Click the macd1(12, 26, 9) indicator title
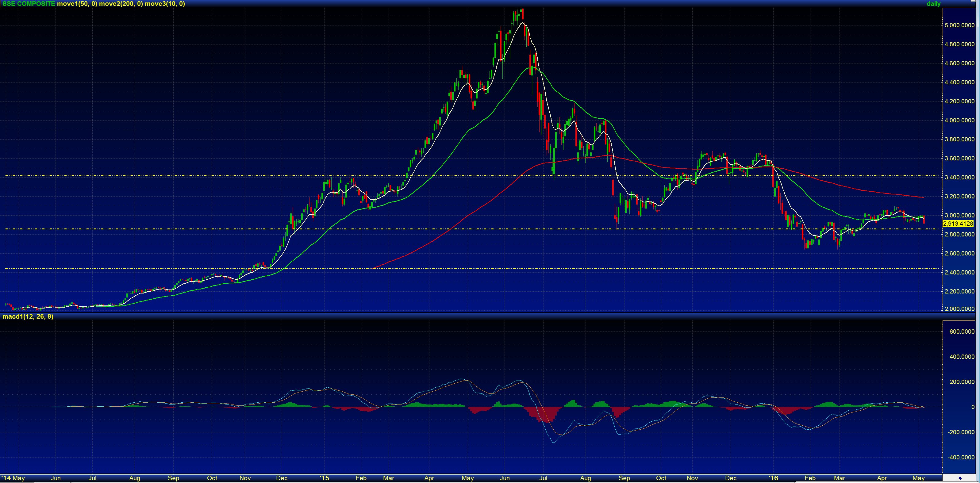This screenshot has height=483, width=980. click(x=28, y=316)
